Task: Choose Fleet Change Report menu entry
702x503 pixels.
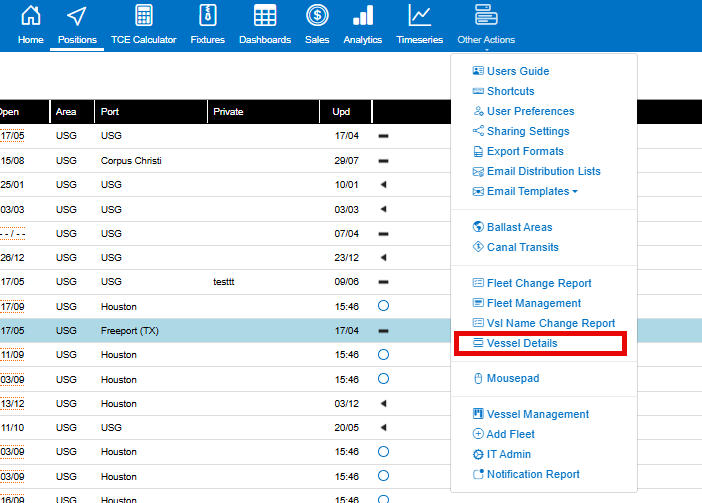Action: click(538, 283)
